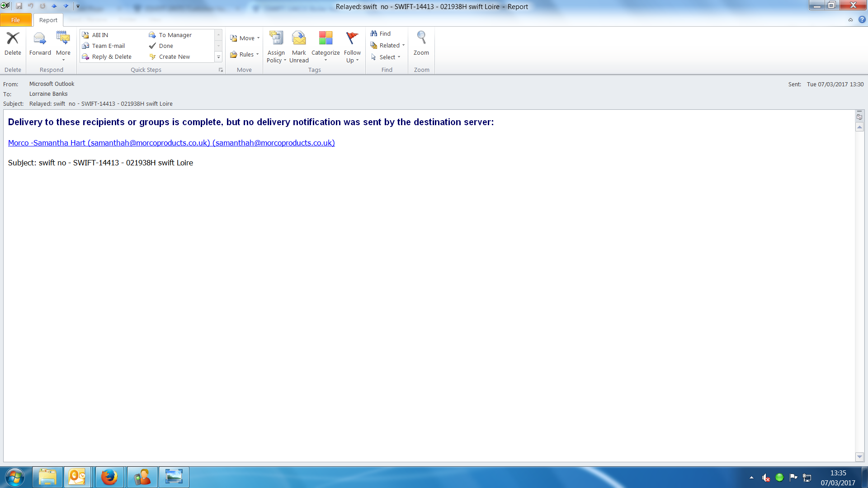Viewport: 868px width, 488px height.
Task: Click the Zoom magnifier icon
Action: click(421, 38)
